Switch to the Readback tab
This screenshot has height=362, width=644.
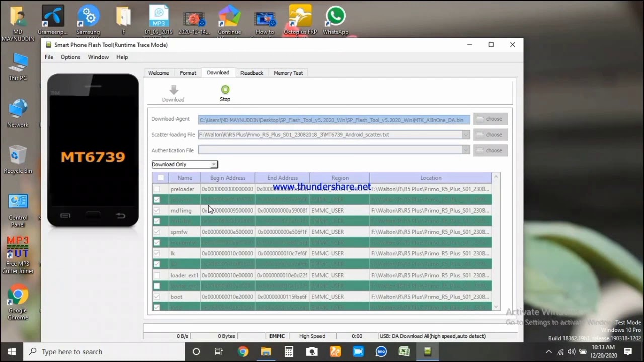pyautogui.click(x=252, y=73)
